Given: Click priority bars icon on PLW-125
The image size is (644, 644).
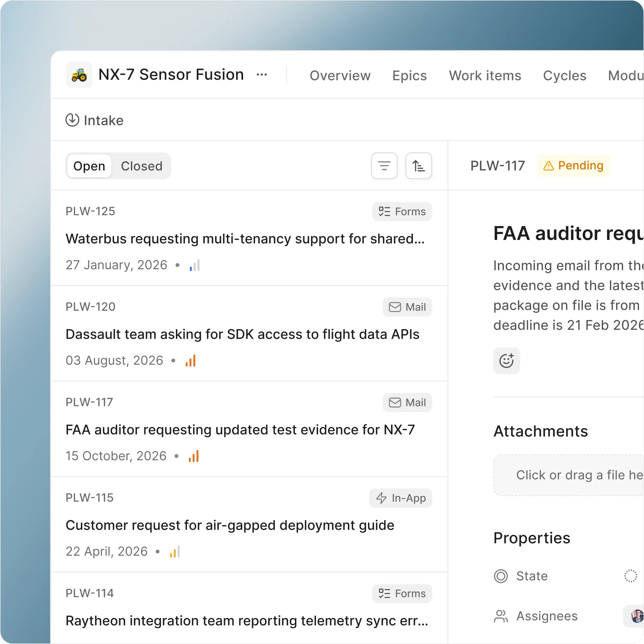Looking at the screenshot, I should [x=195, y=265].
